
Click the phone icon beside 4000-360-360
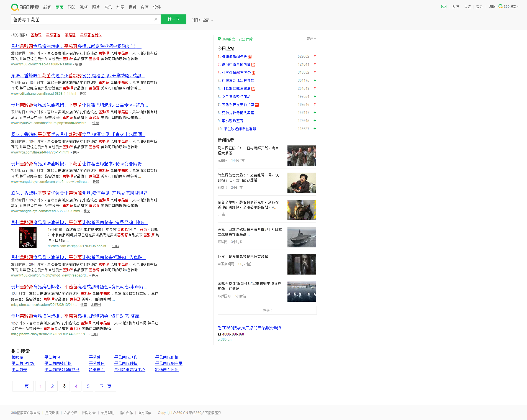[x=219, y=334]
